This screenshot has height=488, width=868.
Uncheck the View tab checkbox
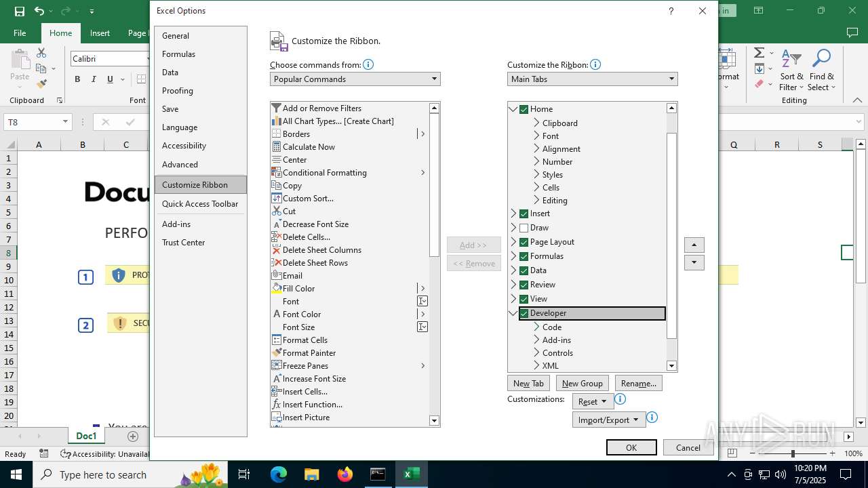pyautogui.click(x=524, y=299)
